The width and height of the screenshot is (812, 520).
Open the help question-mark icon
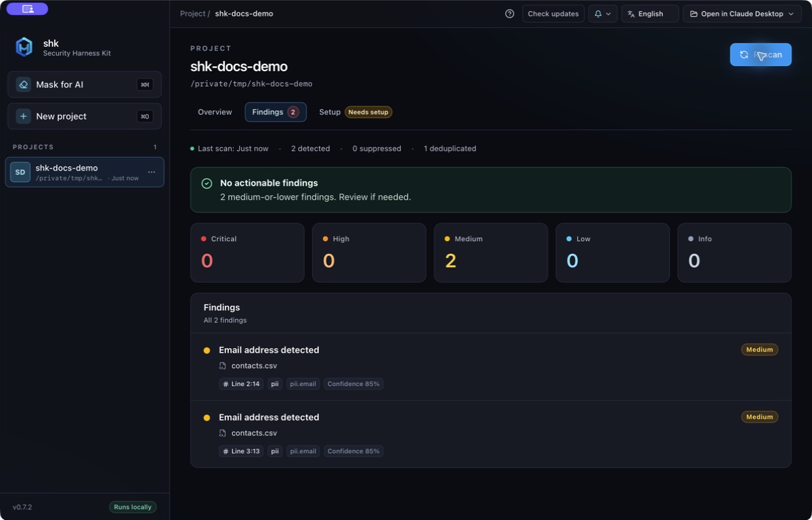[x=509, y=14]
